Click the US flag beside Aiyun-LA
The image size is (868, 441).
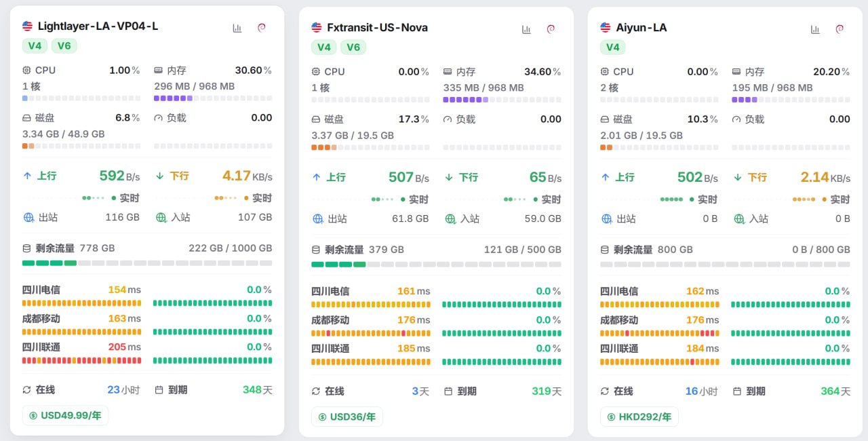tap(606, 28)
